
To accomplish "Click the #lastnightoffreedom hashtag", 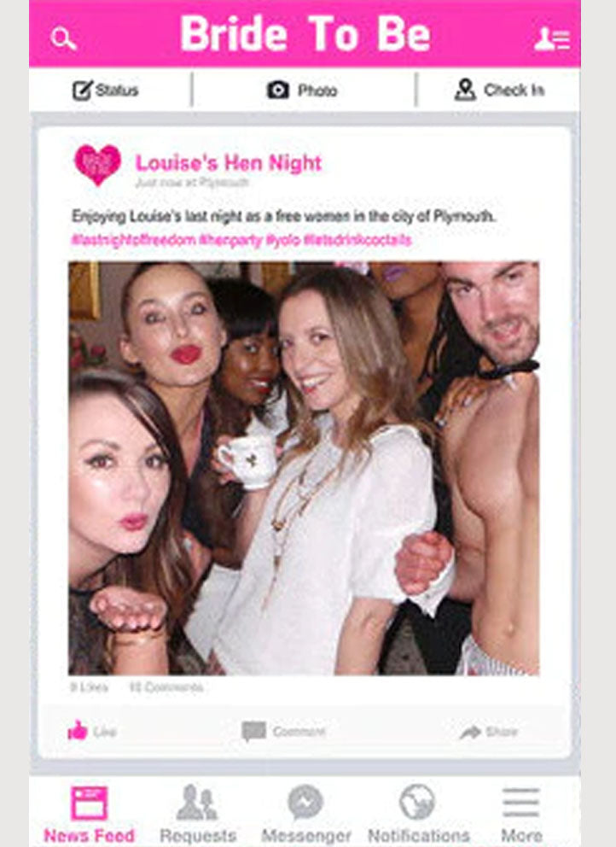I will (134, 240).
